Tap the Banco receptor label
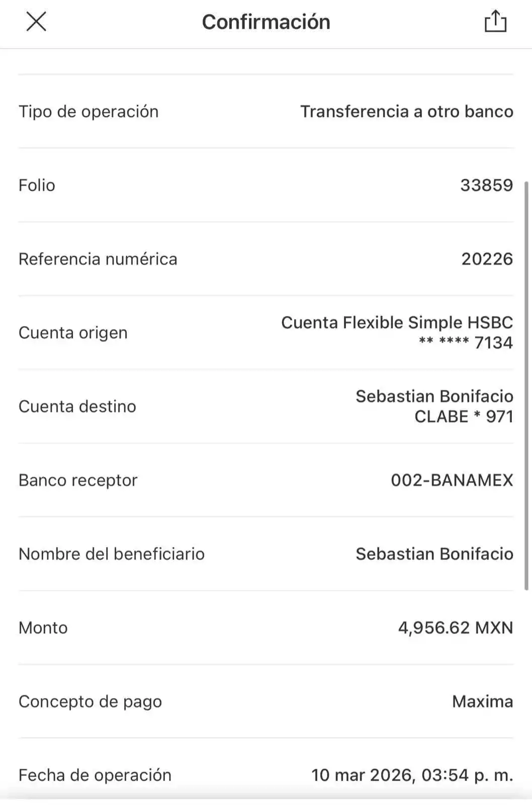532x805 pixels. click(x=78, y=480)
